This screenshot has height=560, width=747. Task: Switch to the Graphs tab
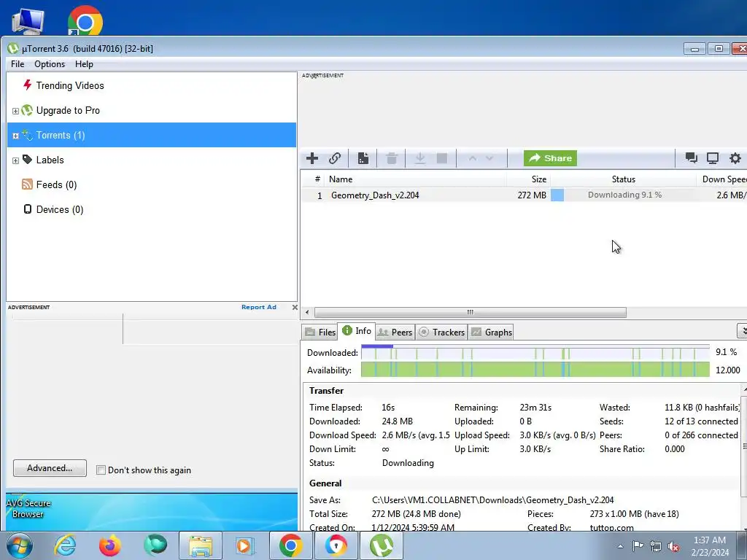492,332
